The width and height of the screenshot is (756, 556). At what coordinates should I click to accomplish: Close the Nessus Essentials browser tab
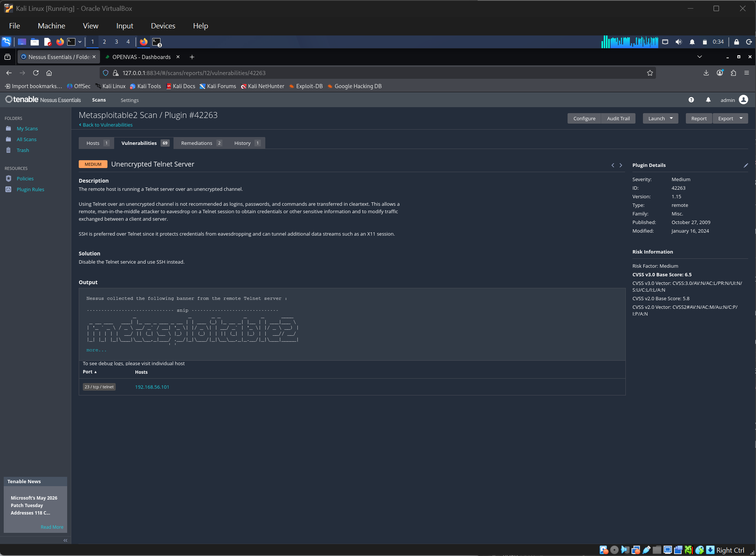click(94, 57)
